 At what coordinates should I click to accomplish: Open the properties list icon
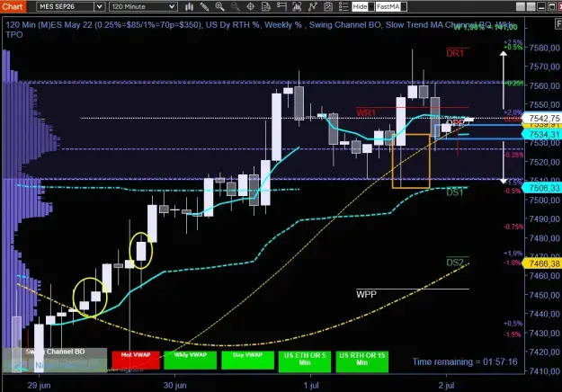[x=343, y=6]
